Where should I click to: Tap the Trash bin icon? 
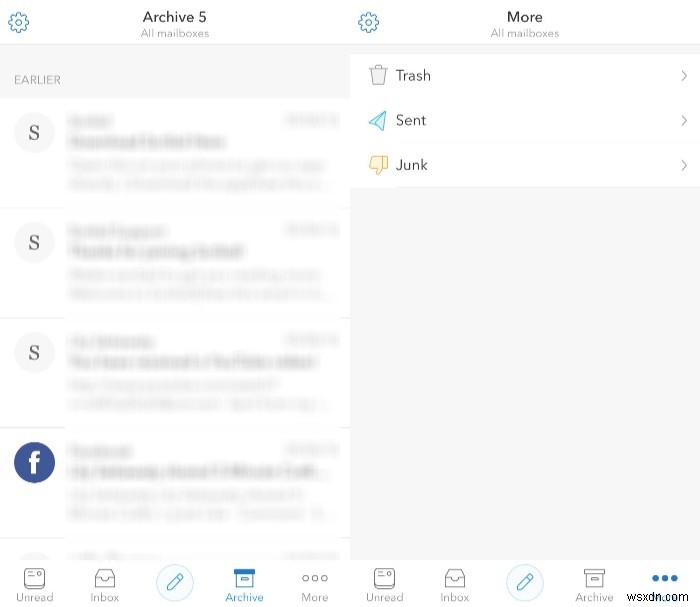click(x=378, y=75)
